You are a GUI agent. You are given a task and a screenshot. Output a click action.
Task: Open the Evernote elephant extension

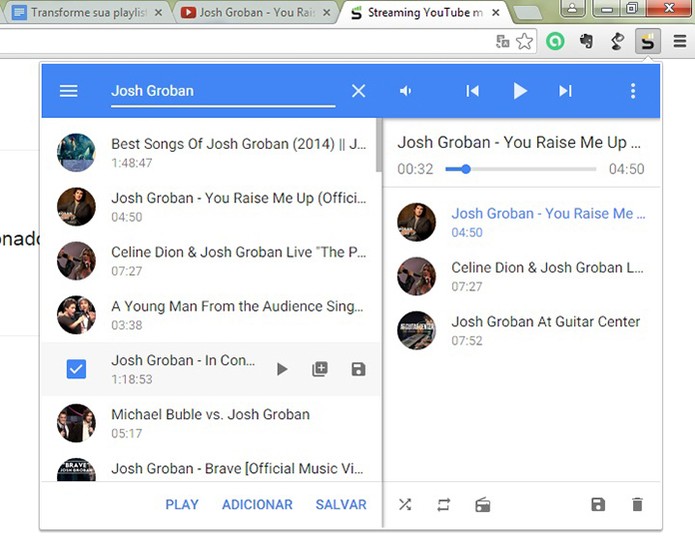[586, 42]
